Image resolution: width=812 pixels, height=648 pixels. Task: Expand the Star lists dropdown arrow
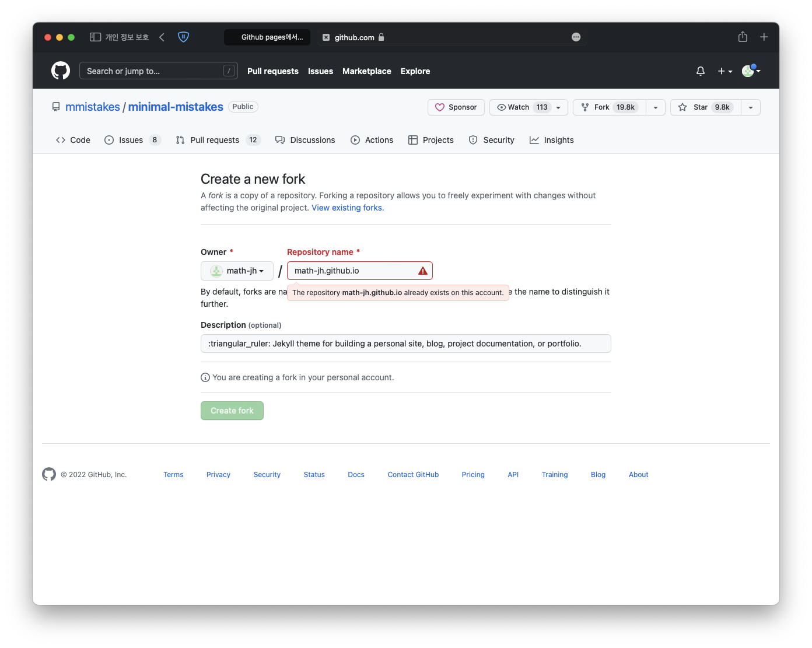coord(751,107)
